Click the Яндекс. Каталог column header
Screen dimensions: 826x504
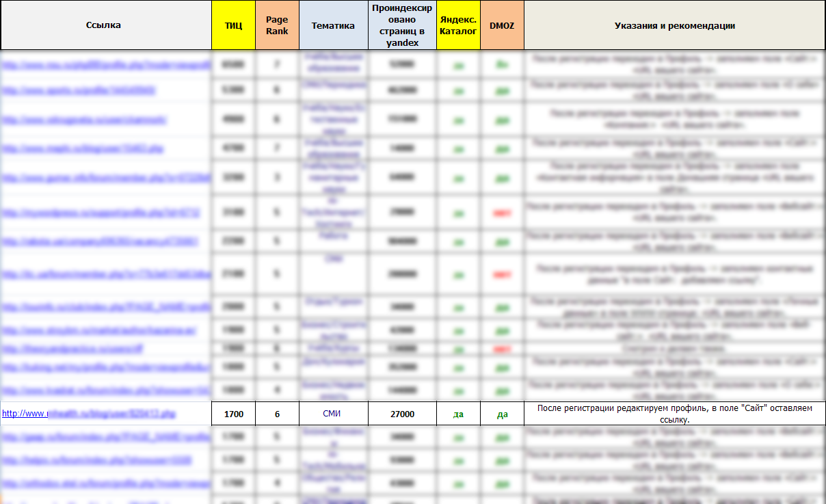click(458, 25)
